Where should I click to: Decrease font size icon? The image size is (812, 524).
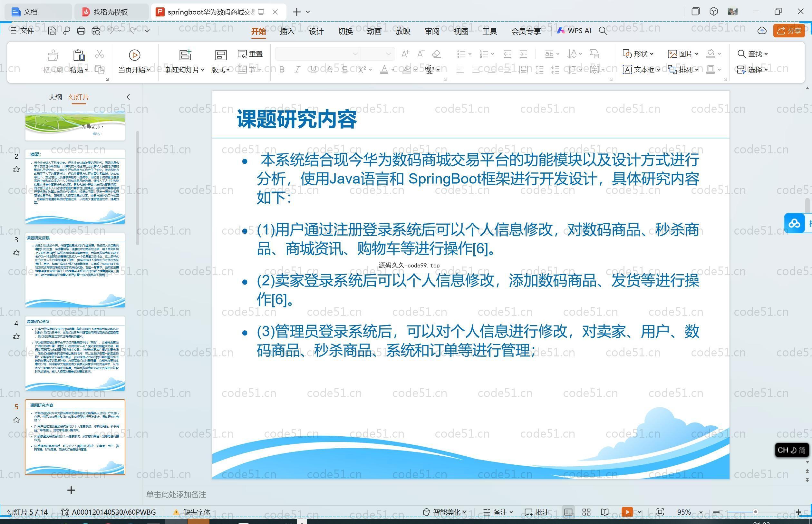point(421,53)
